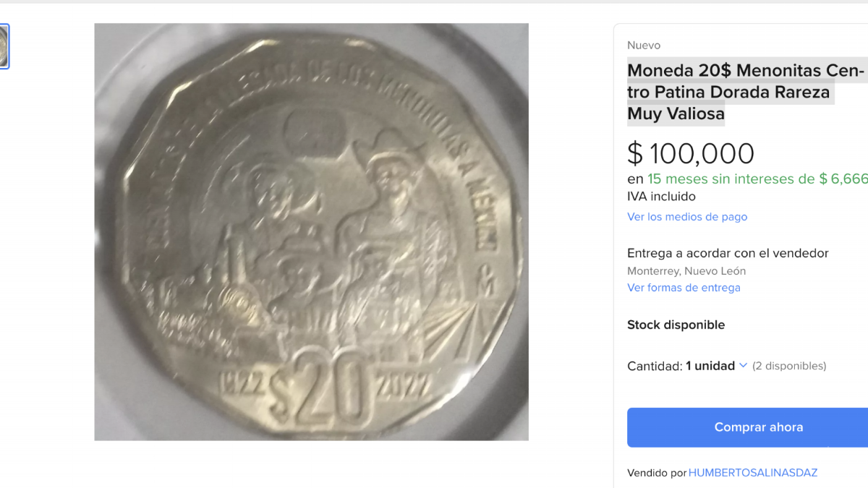Open the large Menonitas coin photo

pos(311,231)
